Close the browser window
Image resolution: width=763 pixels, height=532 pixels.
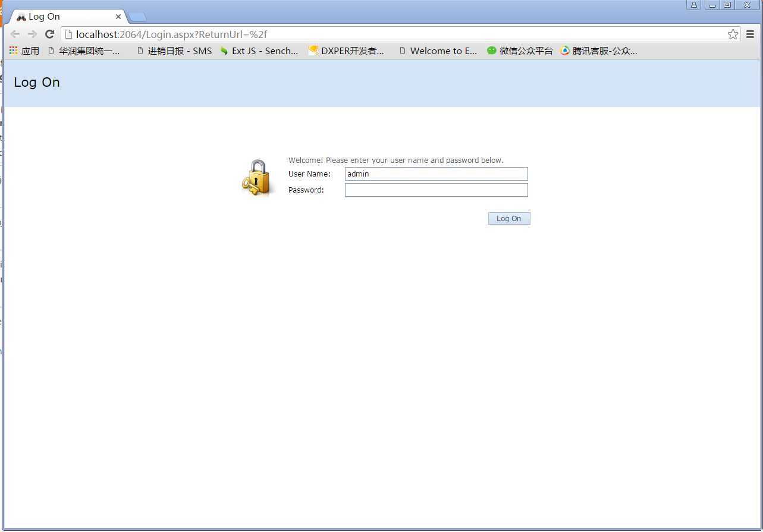tap(747, 5)
